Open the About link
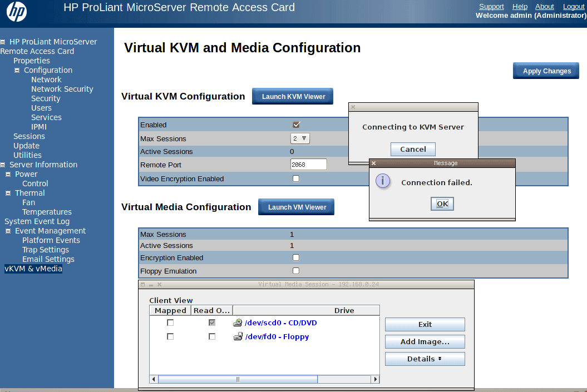587x392 pixels. [x=544, y=6]
